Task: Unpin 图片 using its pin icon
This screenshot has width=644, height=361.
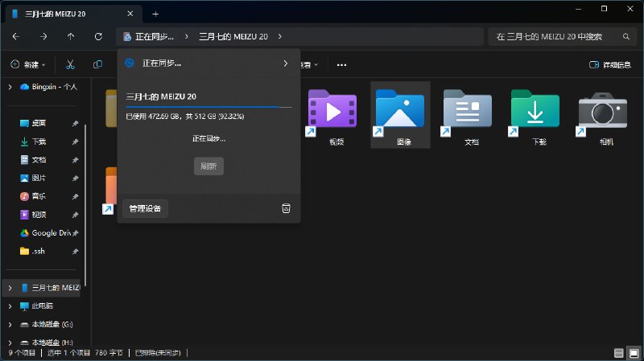Action: pos(75,178)
